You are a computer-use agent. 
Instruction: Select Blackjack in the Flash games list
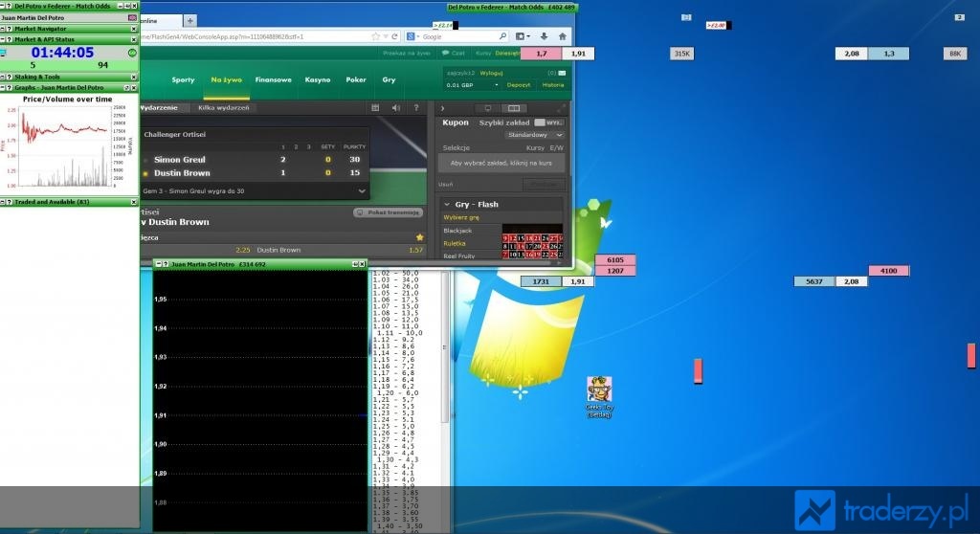pyautogui.click(x=457, y=231)
